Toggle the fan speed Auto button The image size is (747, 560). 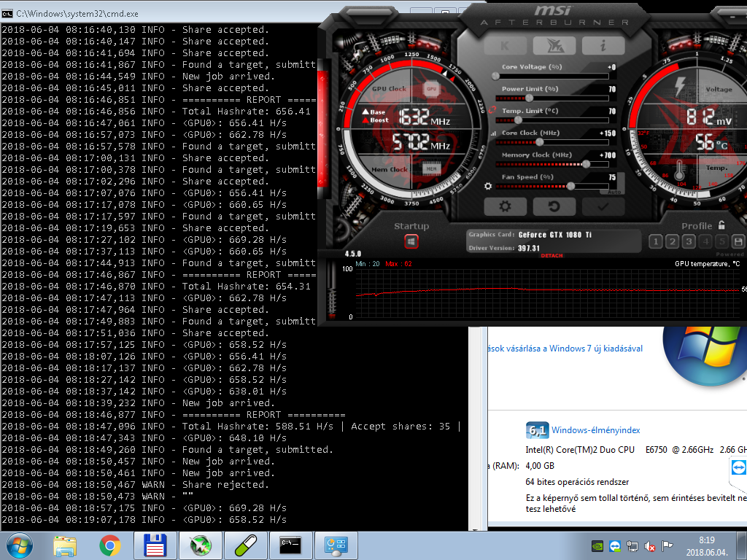[614, 192]
